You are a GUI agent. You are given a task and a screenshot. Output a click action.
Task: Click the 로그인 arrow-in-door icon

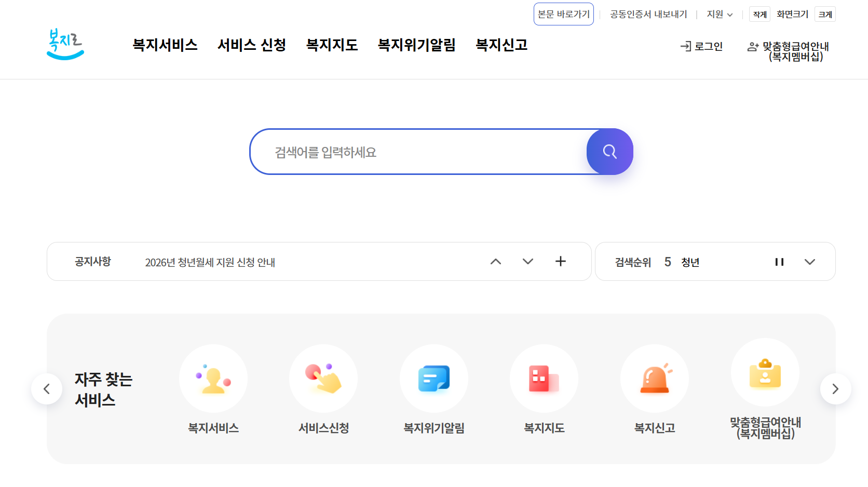point(686,46)
